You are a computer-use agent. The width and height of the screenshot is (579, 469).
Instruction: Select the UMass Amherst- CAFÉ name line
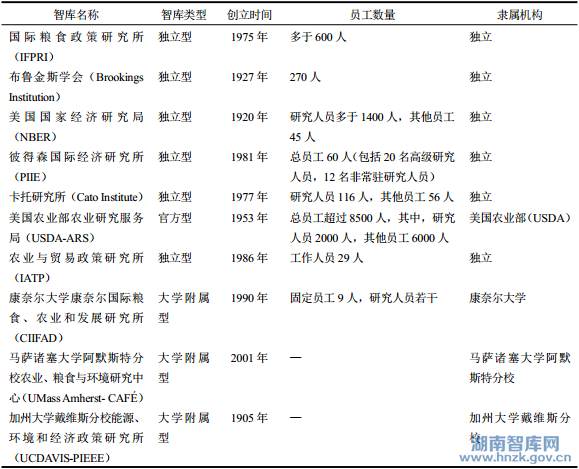76,398
